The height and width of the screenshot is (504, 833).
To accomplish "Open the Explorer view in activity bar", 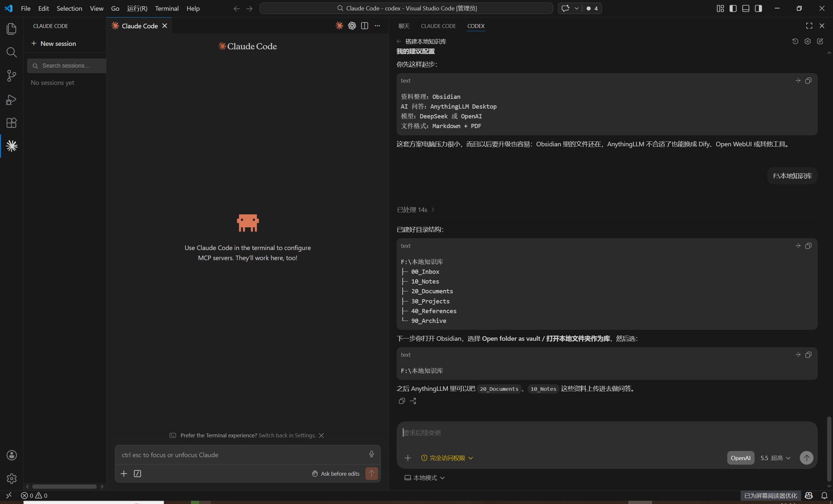I will 11,29.
